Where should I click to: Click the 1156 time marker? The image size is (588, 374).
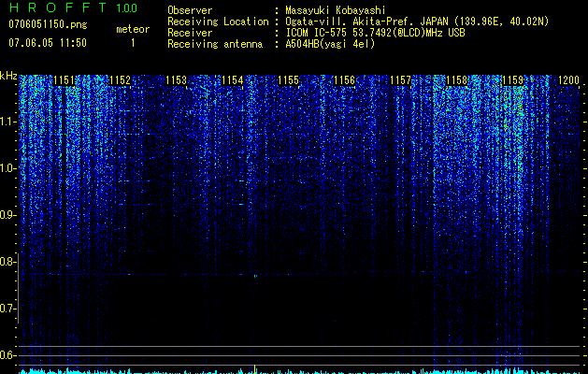344,79
